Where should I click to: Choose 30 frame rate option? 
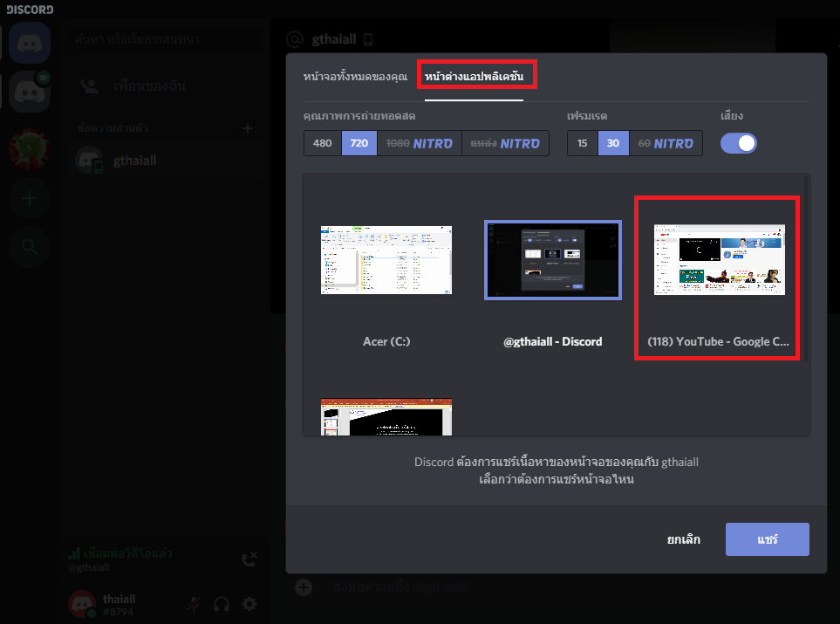coord(613,143)
